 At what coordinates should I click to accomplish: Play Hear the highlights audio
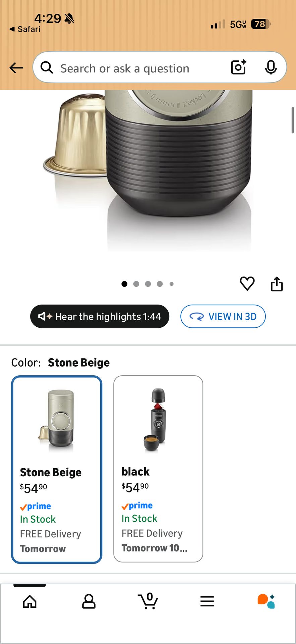(x=100, y=316)
